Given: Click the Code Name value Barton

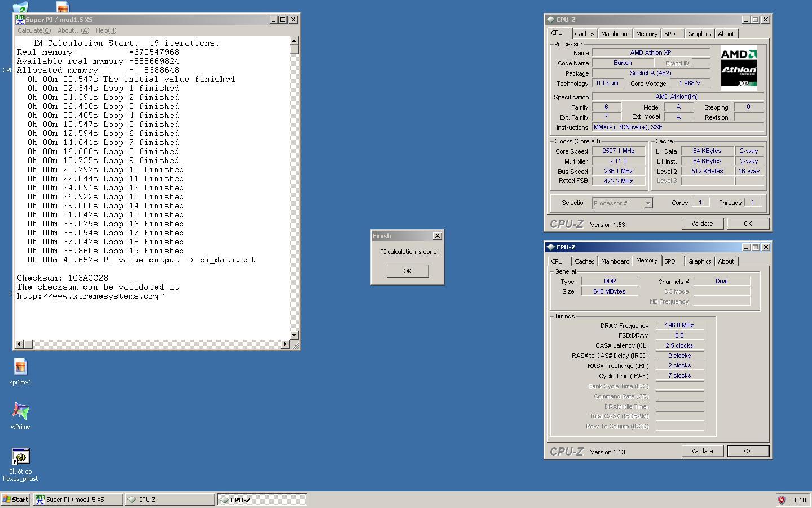Looking at the screenshot, I should (x=623, y=63).
